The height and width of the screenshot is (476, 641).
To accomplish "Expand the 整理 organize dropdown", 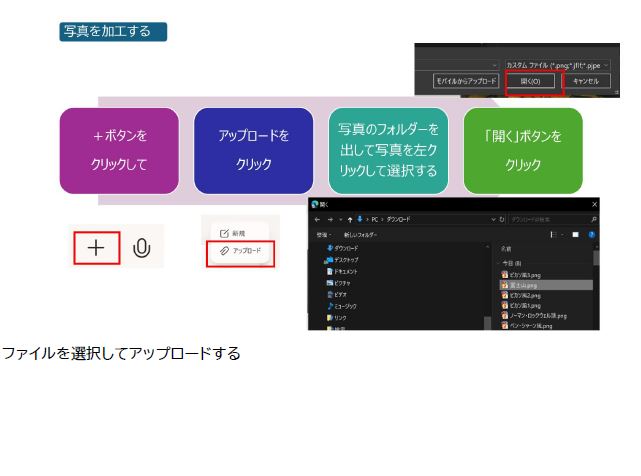I will pos(324,234).
